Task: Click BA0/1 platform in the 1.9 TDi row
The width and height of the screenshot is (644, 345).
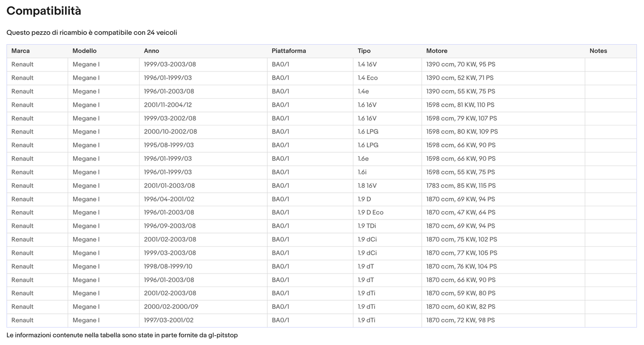Action: 280,226
